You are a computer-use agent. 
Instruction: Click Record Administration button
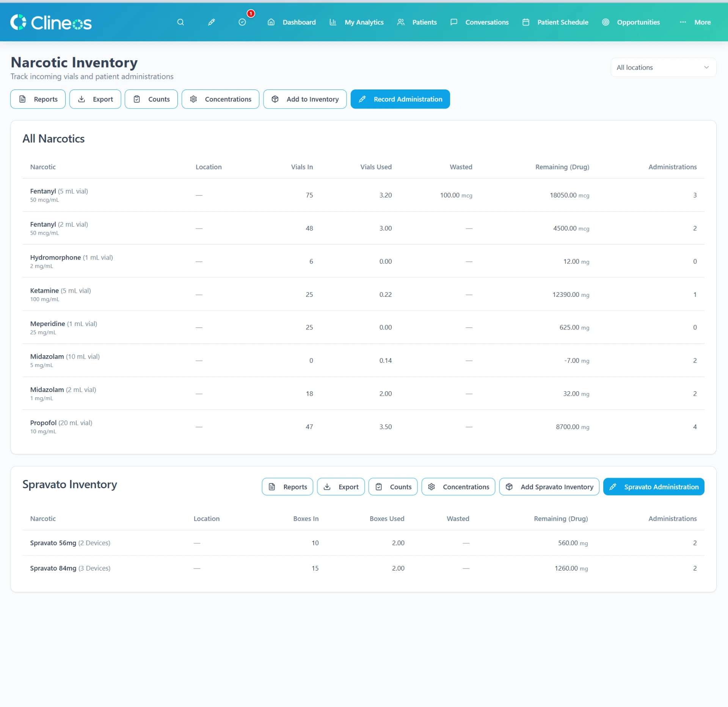pyautogui.click(x=400, y=99)
